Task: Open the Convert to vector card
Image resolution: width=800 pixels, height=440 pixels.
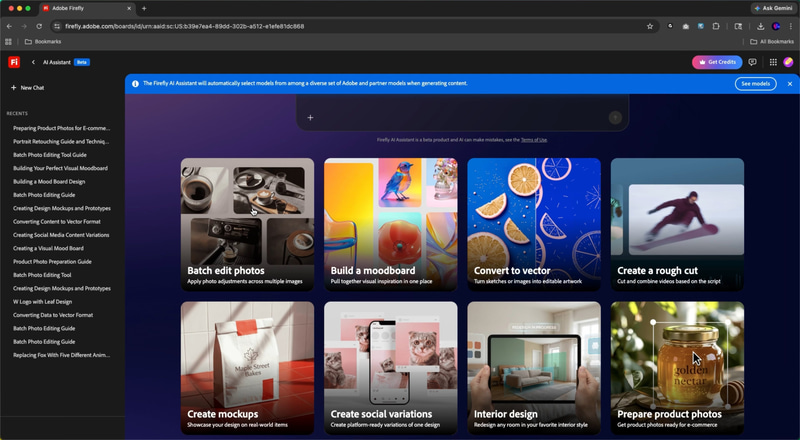Action: click(x=534, y=225)
